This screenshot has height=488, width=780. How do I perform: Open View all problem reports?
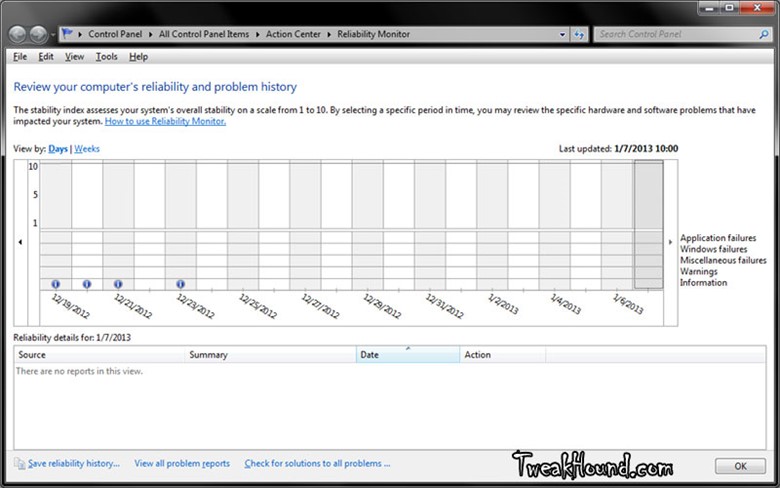click(182, 464)
